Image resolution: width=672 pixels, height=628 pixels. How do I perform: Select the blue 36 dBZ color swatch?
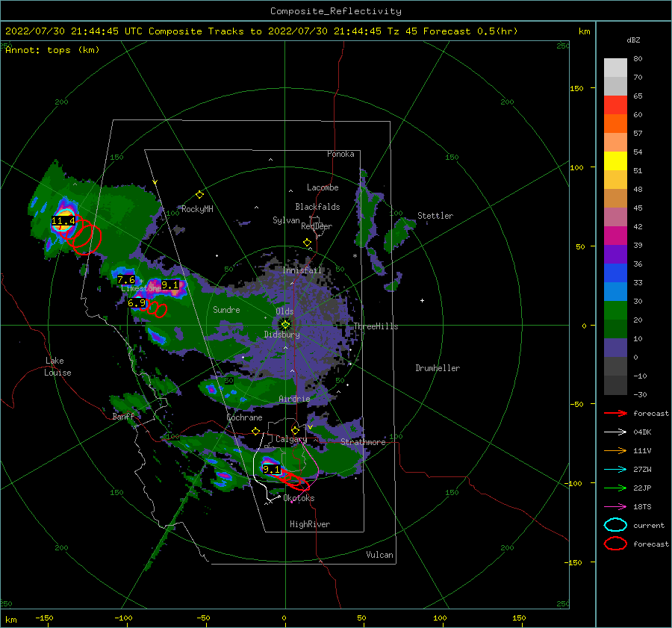615,273
